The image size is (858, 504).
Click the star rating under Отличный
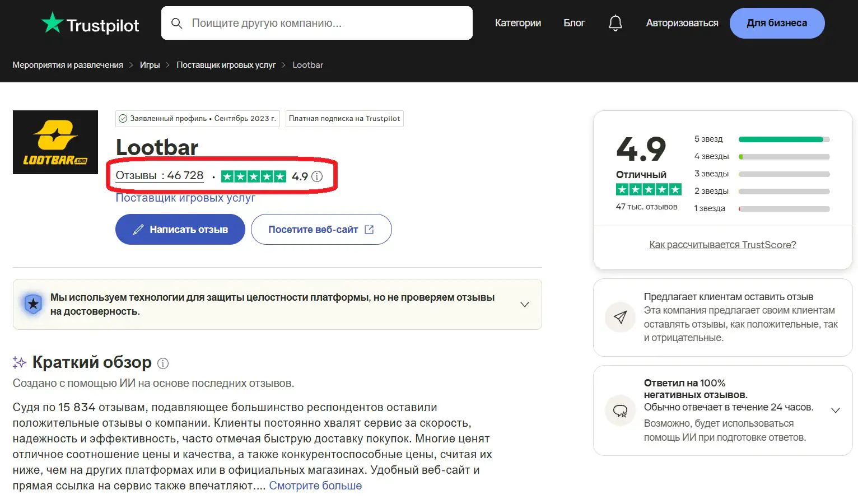pos(649,189)
